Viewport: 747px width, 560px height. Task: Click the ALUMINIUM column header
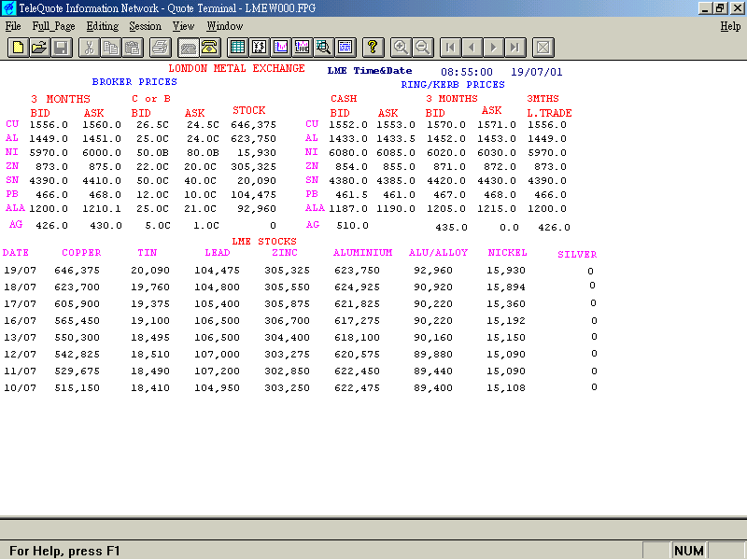[x=363, y=253]
